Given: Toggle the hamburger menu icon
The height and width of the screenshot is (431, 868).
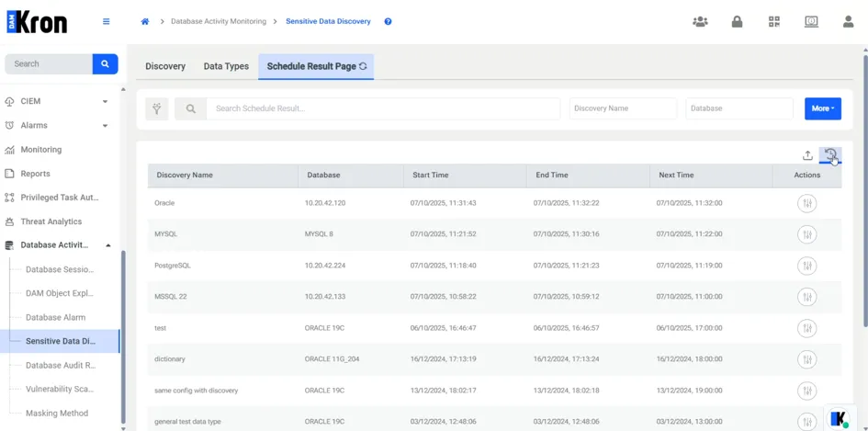Looking at the screenshot, I should [x=107, y=22].
